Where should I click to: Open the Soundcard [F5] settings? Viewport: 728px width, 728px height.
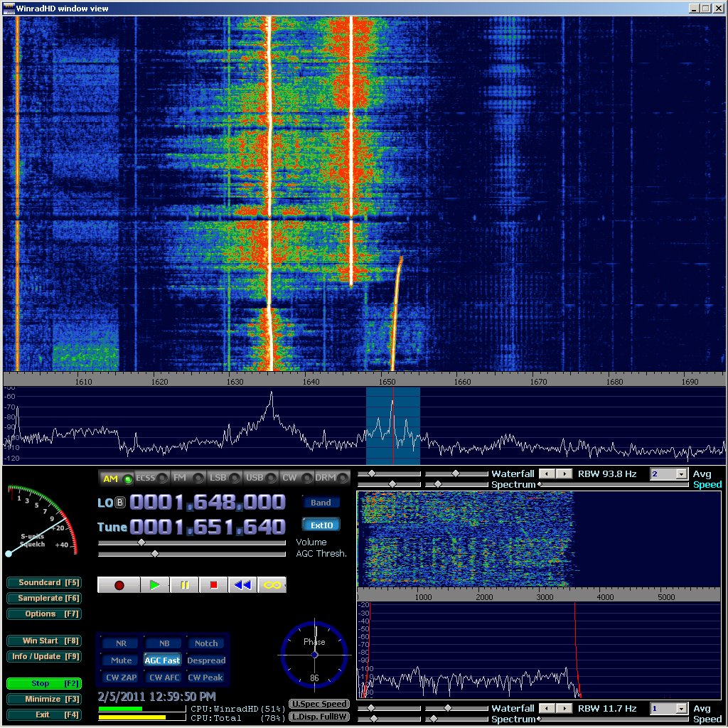[43, 583]
